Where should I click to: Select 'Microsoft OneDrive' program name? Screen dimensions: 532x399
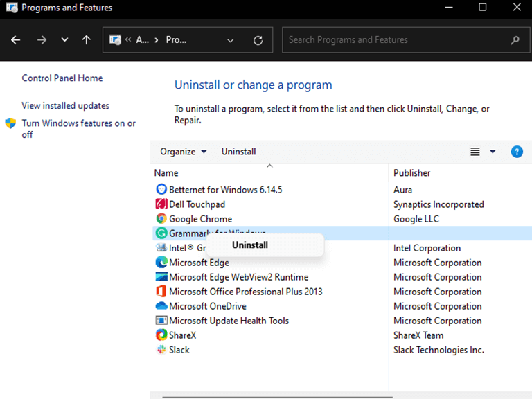tap(208, 306)
